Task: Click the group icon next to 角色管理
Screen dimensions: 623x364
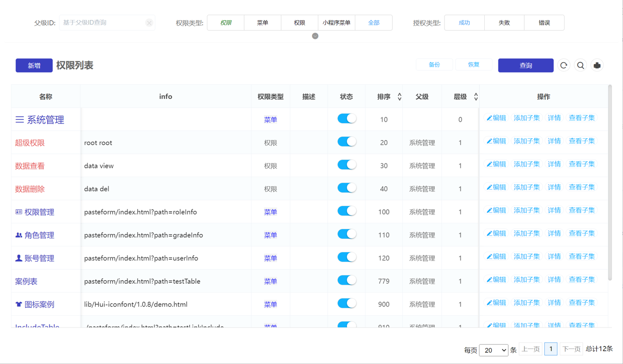Action: 18,235
